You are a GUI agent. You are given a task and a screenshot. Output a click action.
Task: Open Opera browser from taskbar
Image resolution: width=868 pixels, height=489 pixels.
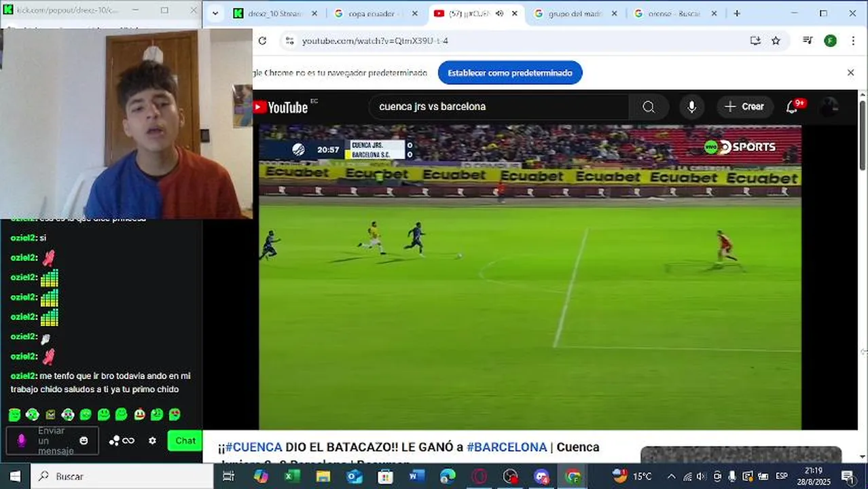click(x=479, y=476)
